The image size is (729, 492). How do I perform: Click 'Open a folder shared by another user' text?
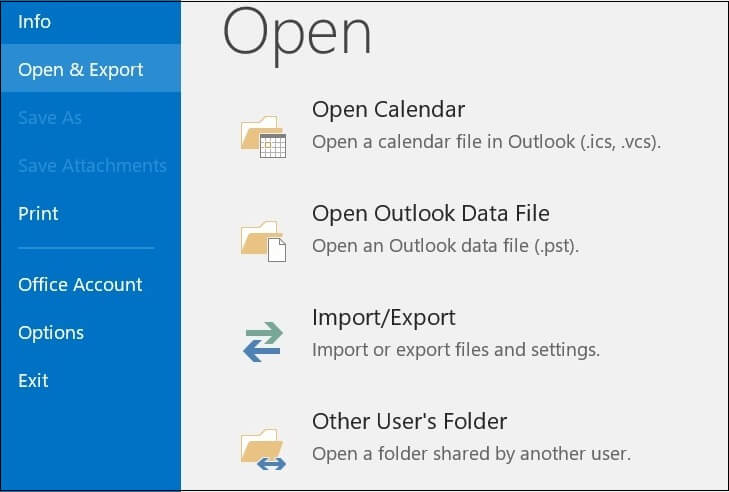(x=471, y=454)
